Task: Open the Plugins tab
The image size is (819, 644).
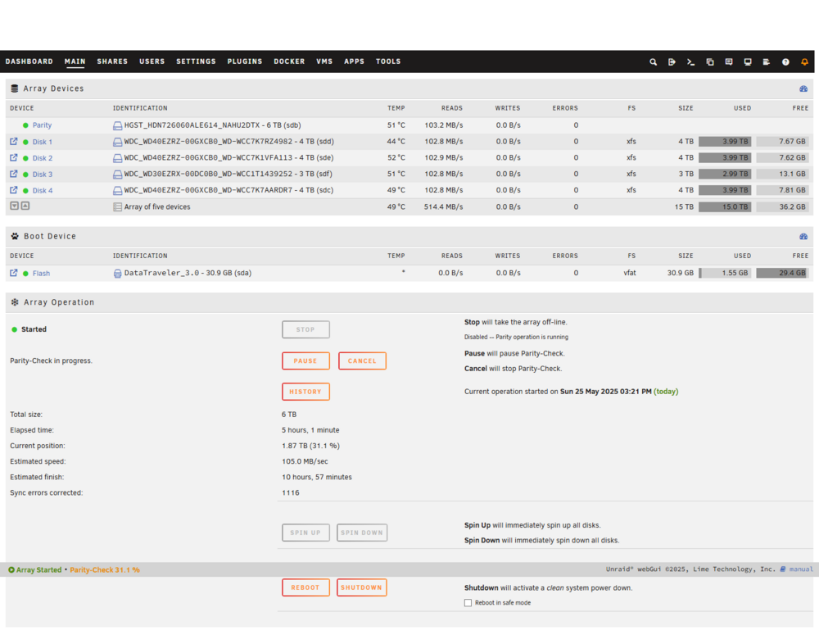Action: [x=244, y=61]
